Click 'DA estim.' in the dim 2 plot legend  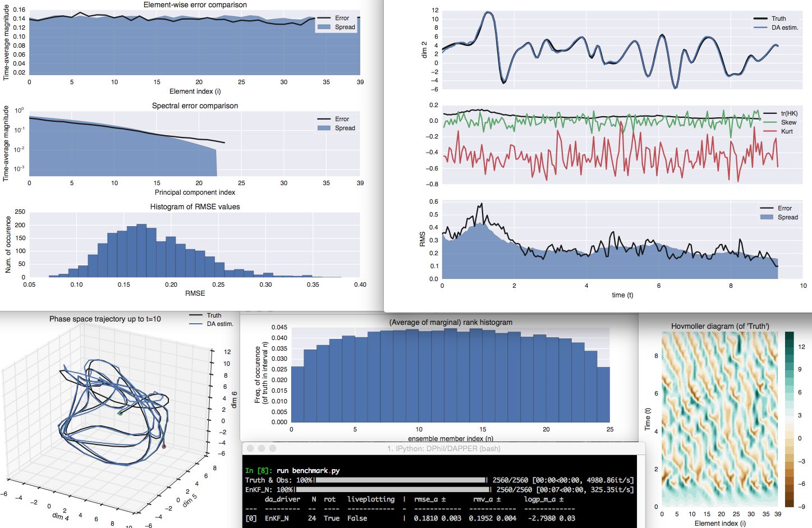point(785,27)
